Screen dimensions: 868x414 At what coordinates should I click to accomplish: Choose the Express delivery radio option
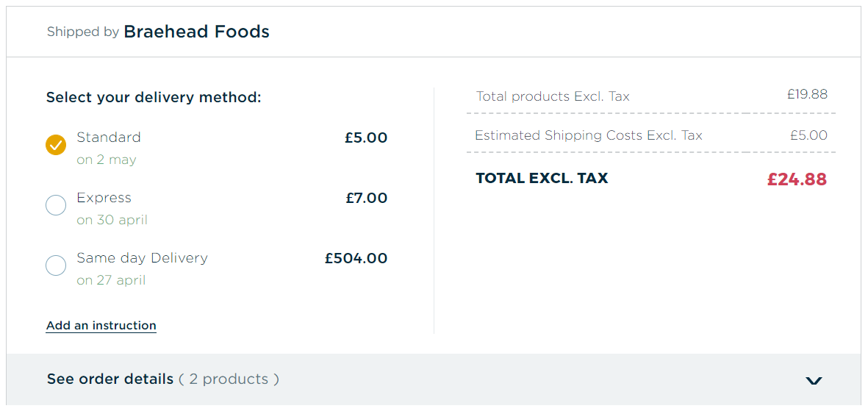56,206
